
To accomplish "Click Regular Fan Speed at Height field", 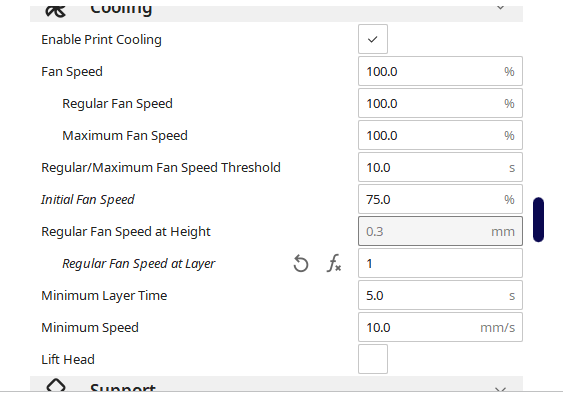I will [x=440, y=231].
